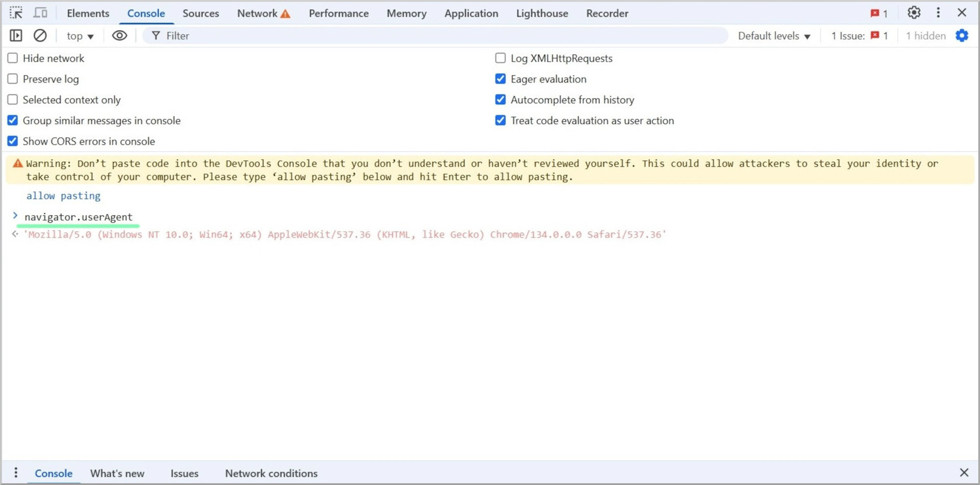Open the Network conditions drawer tab
Image resolution: width=980 pixels, height=485 pixels.
tap(271, 473)
